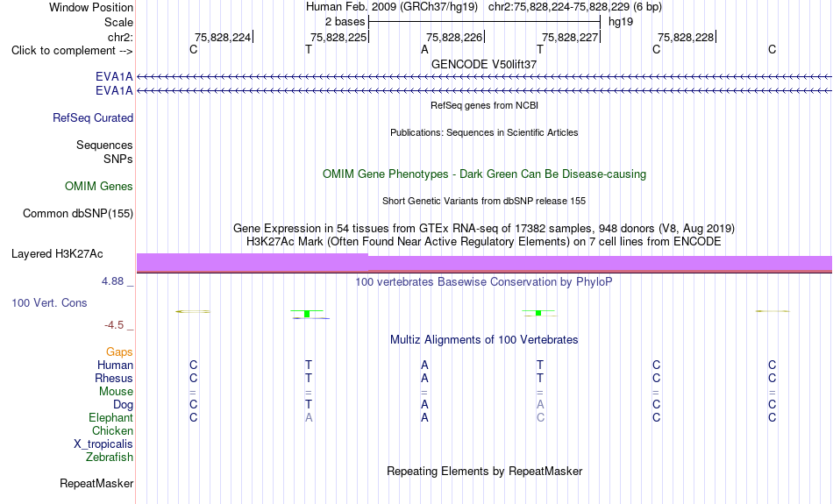Click the GTEx Gene Expression track title
Viewport: 833px width, 504px height.
click(484, 229)
